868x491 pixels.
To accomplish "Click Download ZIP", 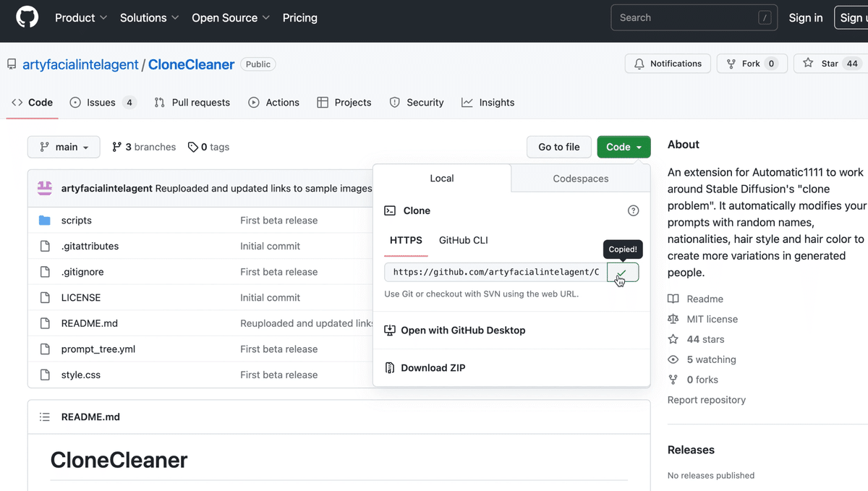I will click(433, 368).
